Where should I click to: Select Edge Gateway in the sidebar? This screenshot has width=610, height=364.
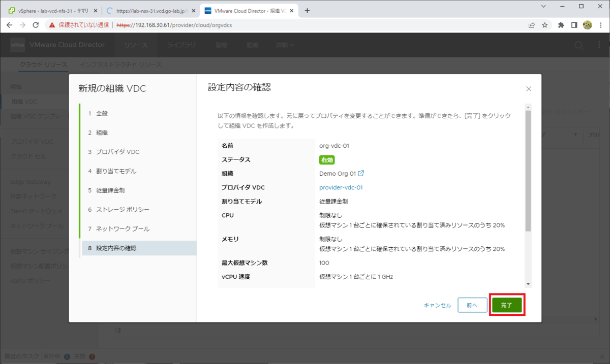pos(30,182)
